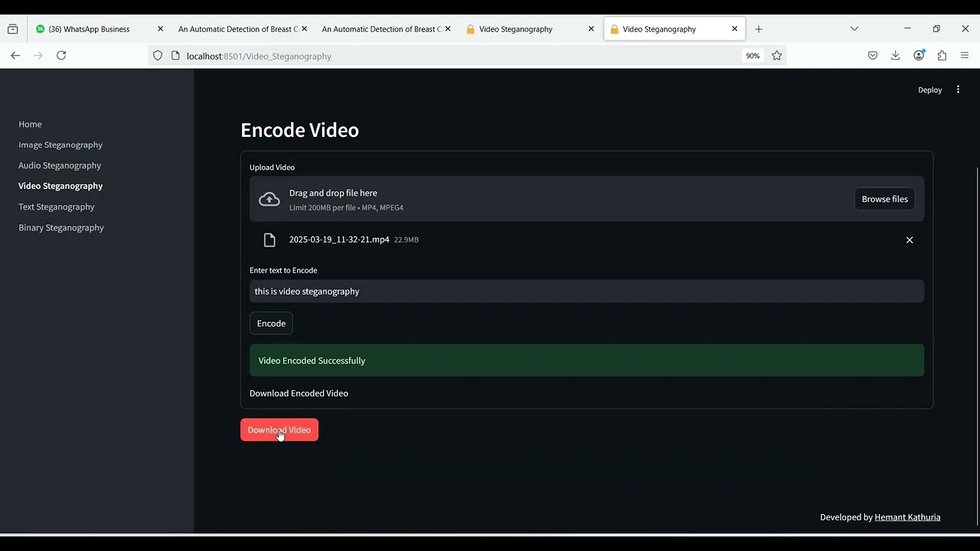Click the Encode Video heading

click(x=299, y=130)
